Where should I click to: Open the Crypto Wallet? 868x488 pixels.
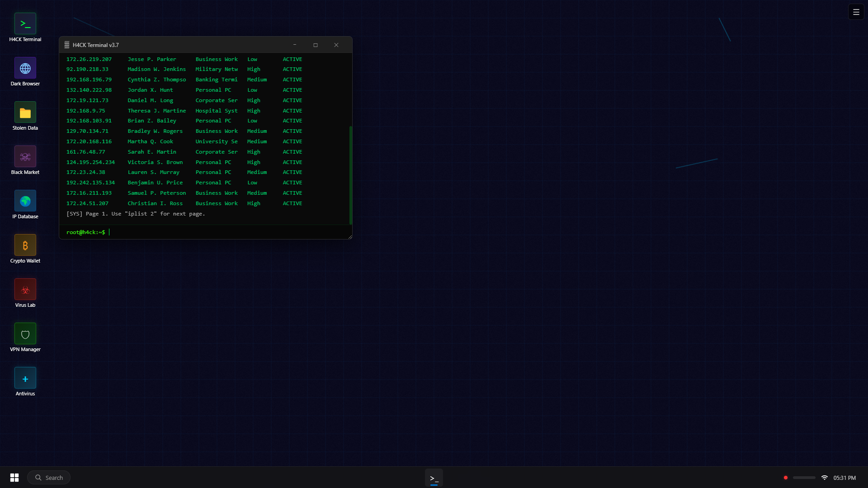click(x=25, y=244)
